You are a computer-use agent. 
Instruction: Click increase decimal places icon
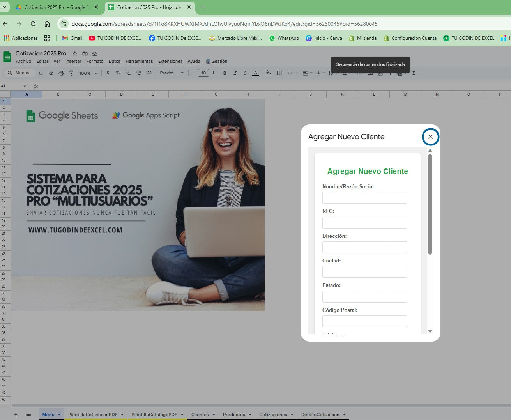click(138, 73)
